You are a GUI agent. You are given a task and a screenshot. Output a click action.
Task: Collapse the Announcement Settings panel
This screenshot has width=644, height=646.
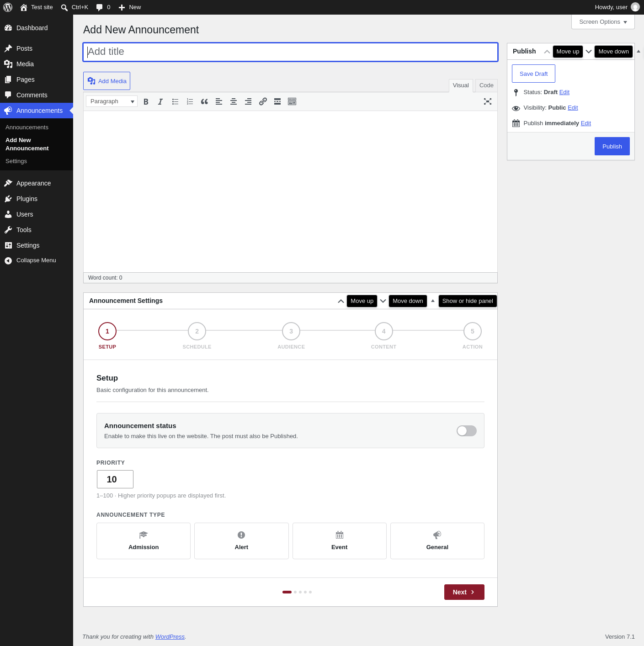[433, 301]
